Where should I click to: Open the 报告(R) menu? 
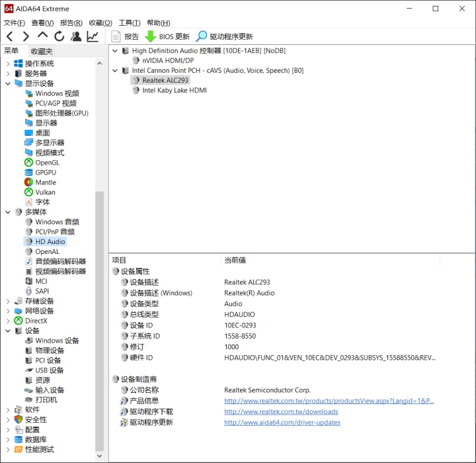(x=71, y=22)
